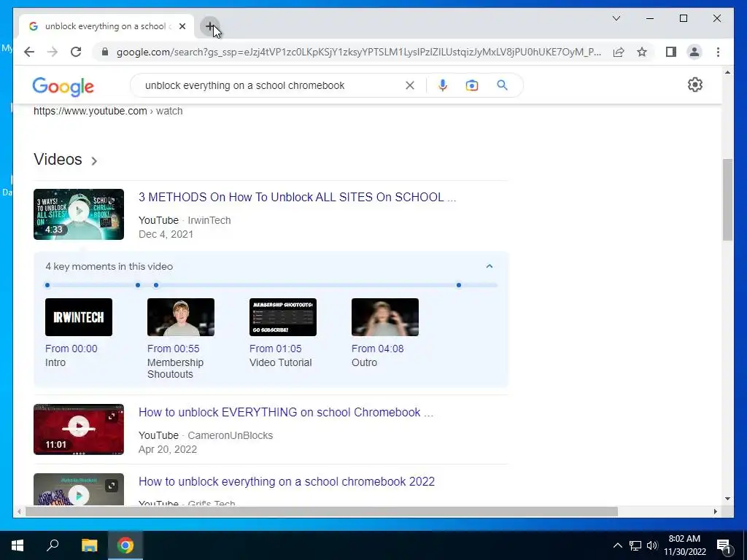The height and width of the screenshot is (560, 747).
Task: View site information via the padlock icon
Action: pyautogui.click(x=105, y=52)
